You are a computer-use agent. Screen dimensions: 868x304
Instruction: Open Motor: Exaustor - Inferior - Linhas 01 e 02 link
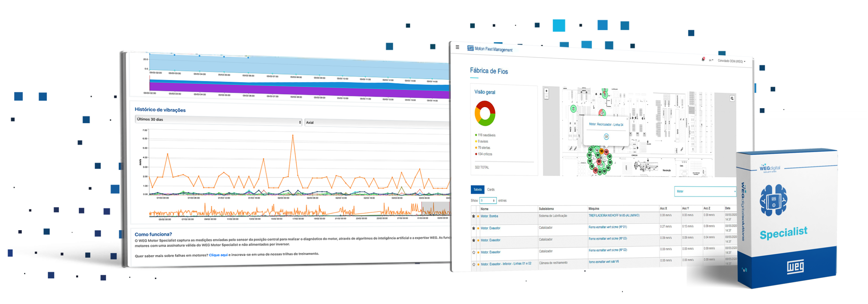[x=506, y=264]
